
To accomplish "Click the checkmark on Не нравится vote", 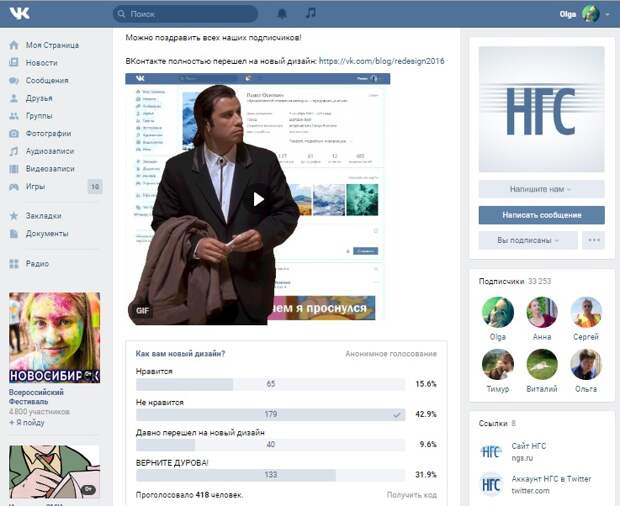I will pyautogui.click(x=397, y=415).
